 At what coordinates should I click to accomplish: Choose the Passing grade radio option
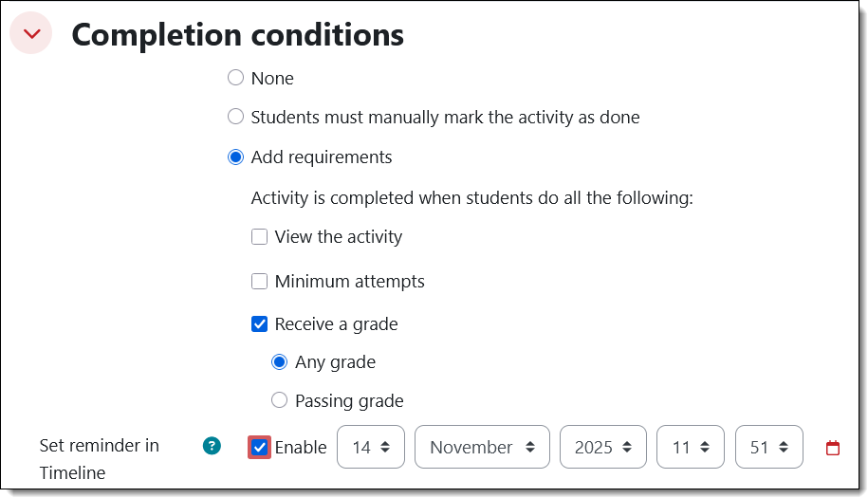[x=279, y=401]
